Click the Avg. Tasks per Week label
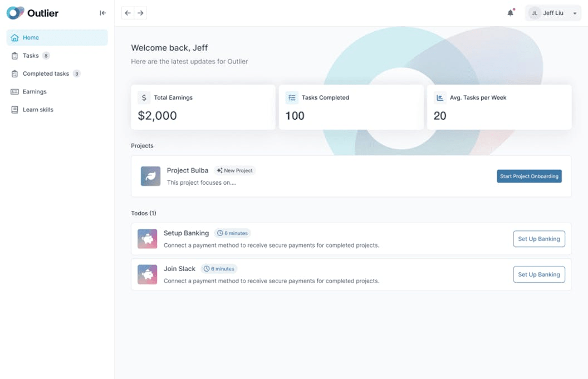The image size is (588, 379). tap(478, 97)
